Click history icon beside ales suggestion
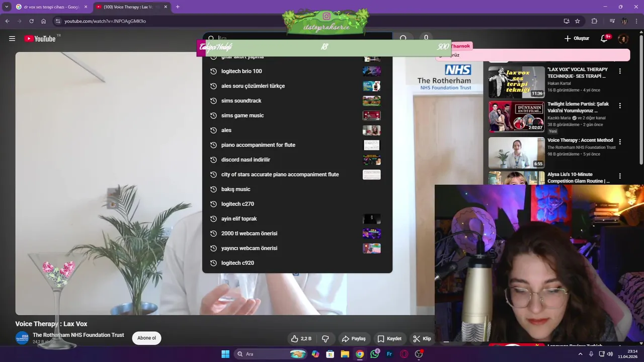The height and width of the screenshot is (362, 644). coord(213,130)
